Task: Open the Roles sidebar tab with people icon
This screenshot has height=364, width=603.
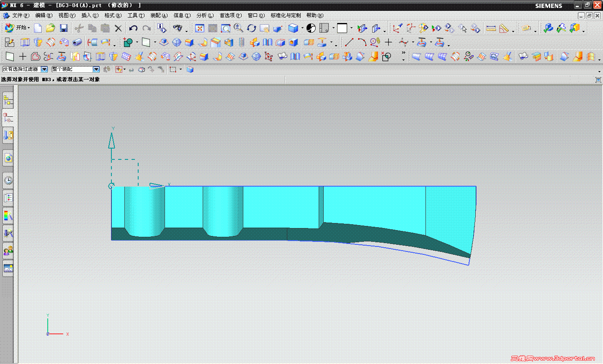Action: (x=8, y=251)
